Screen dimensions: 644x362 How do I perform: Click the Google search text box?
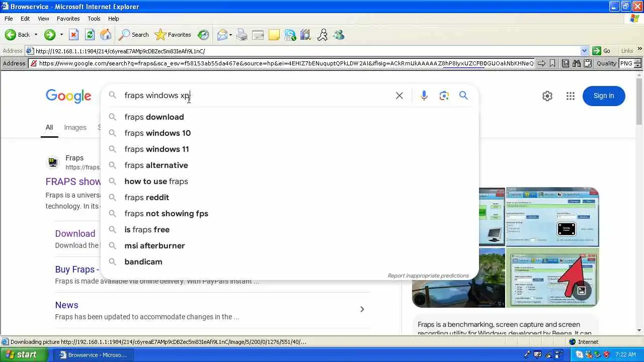pos(257,96)
